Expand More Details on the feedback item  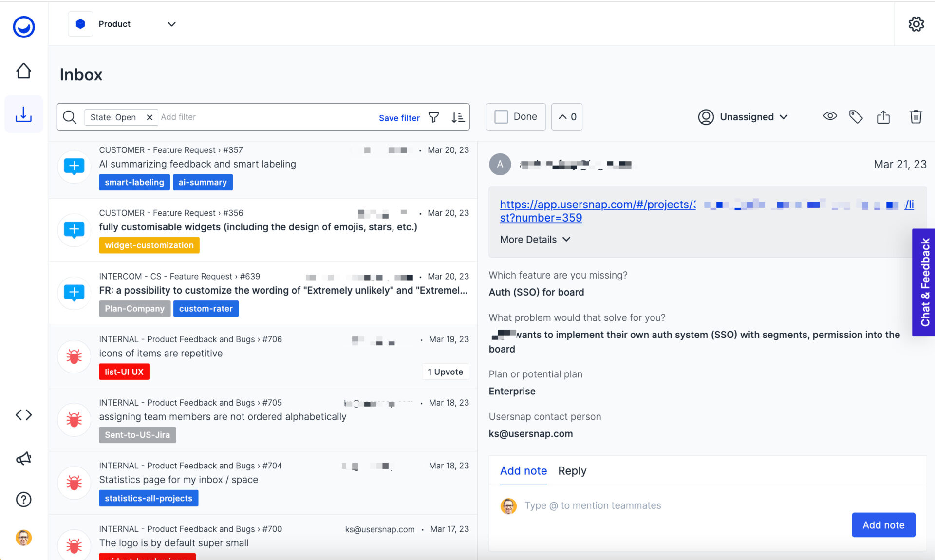click(x=535, y=239)
